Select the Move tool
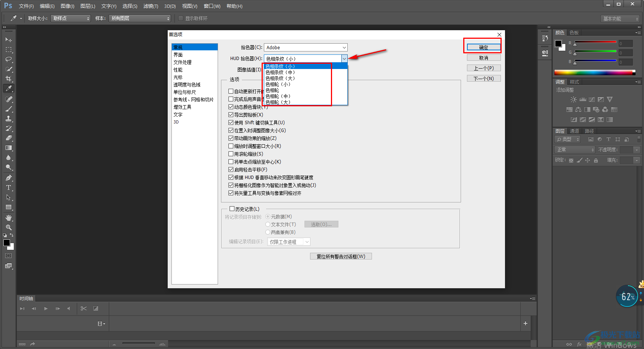 9,40
